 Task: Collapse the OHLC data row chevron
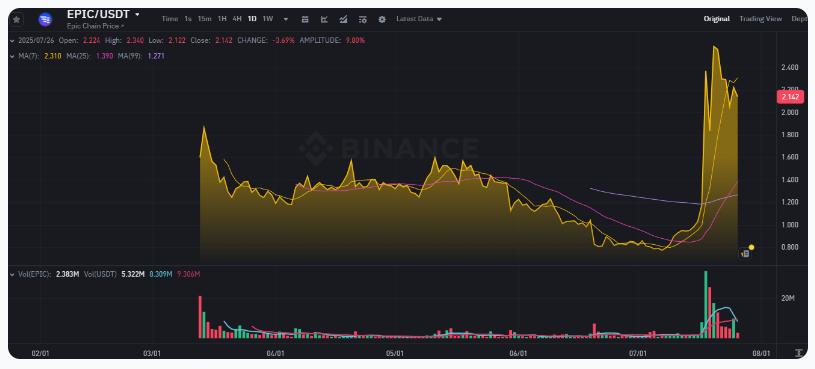click(x=13, y=40)
